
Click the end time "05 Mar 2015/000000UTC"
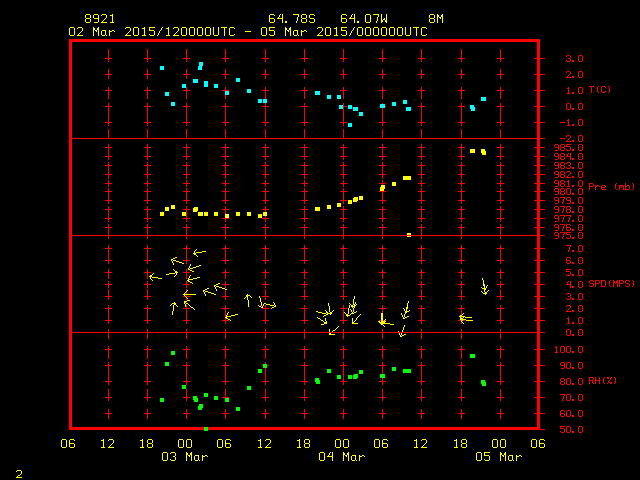[x=344, y=32]
